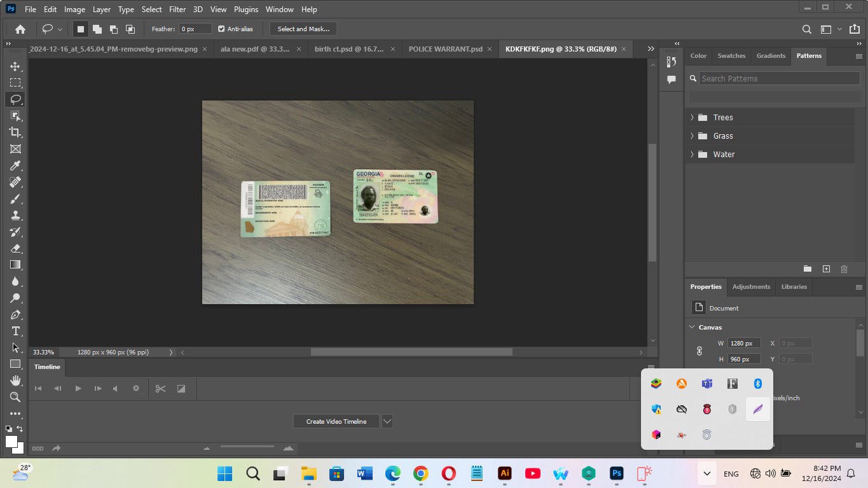Select the Clone Stamp tool

[x=15, y=215]
